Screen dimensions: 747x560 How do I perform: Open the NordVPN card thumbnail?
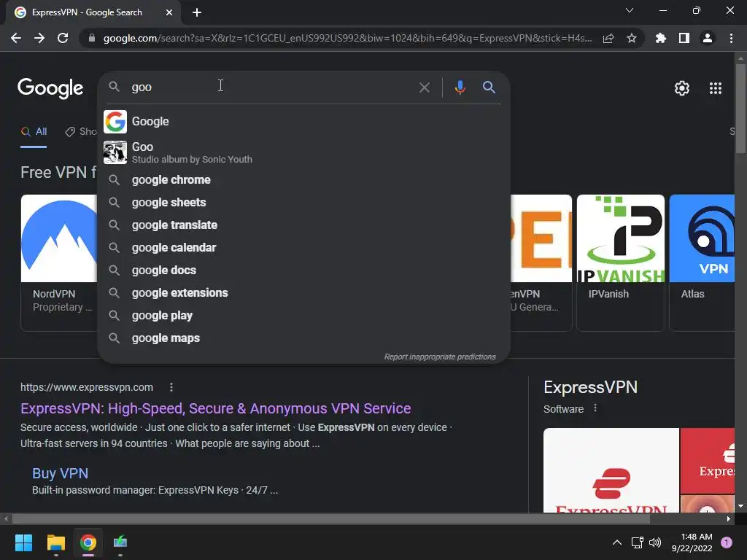pyautogui.click(x=59, y=238)
